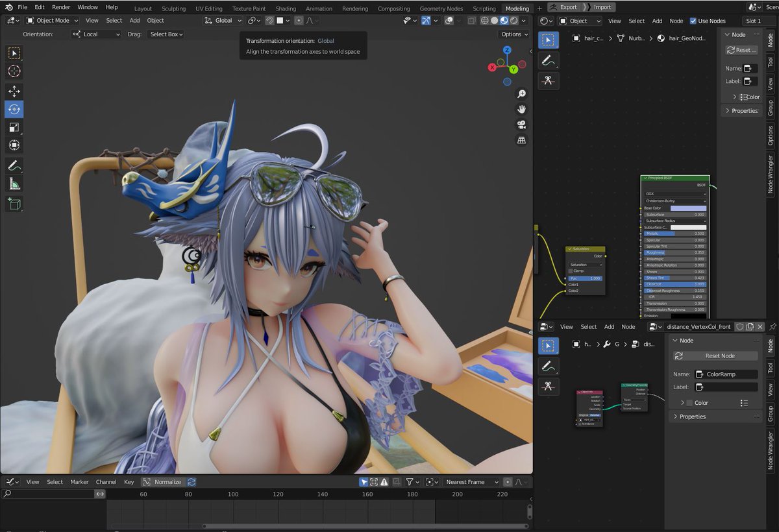Image resolution: width=779 pixels, height=532 pixels.
Task: Select the Rotate tool in viewport toolbar
Action: 14,109
